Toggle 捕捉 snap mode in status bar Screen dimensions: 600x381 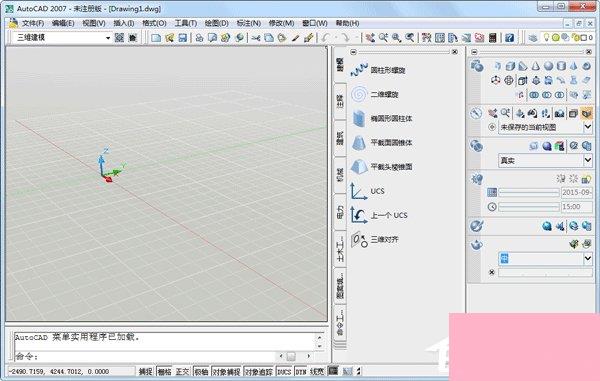point(145,371)
